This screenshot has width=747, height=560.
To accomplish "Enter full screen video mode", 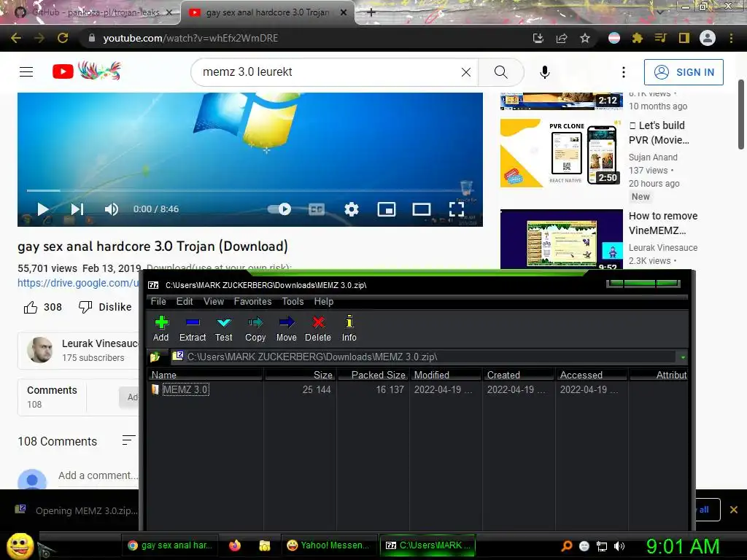I will click(457, 209).
